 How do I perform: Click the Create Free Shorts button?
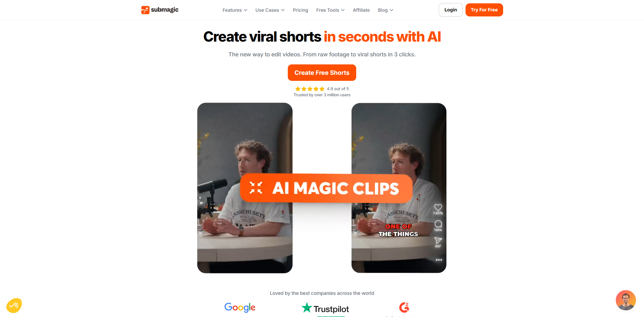coord(322,73)
